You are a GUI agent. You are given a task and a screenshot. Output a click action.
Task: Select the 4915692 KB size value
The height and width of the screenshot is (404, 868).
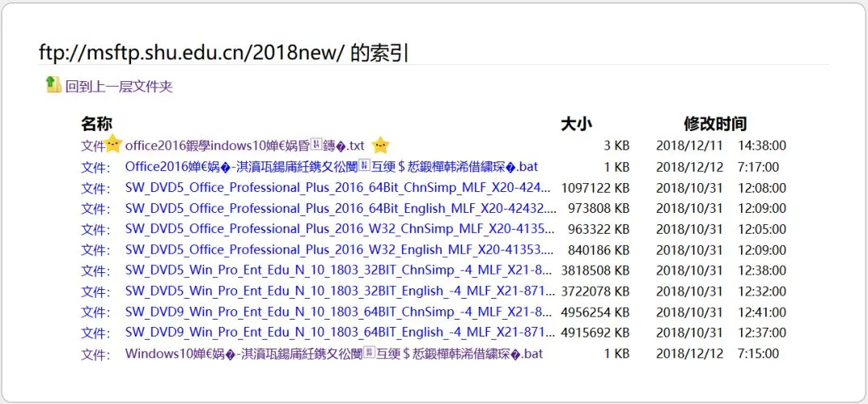pyautogui.click(x=595, y=333)
